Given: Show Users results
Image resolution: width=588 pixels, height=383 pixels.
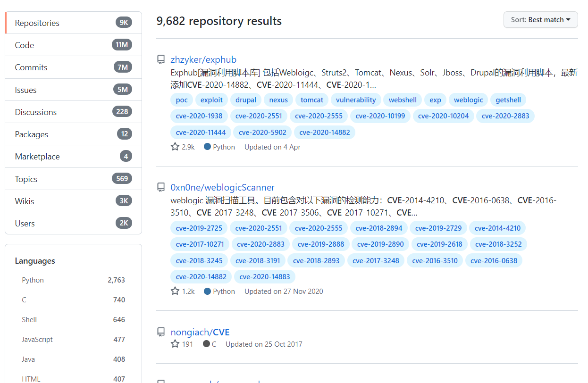Looking at the screenshot, I should (73, 223).
